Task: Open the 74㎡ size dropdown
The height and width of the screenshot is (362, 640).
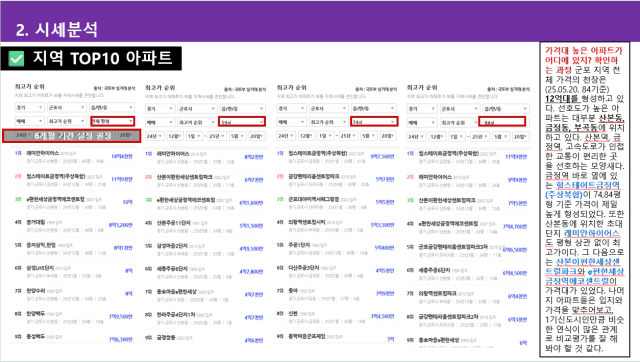Action: (374, 122)
